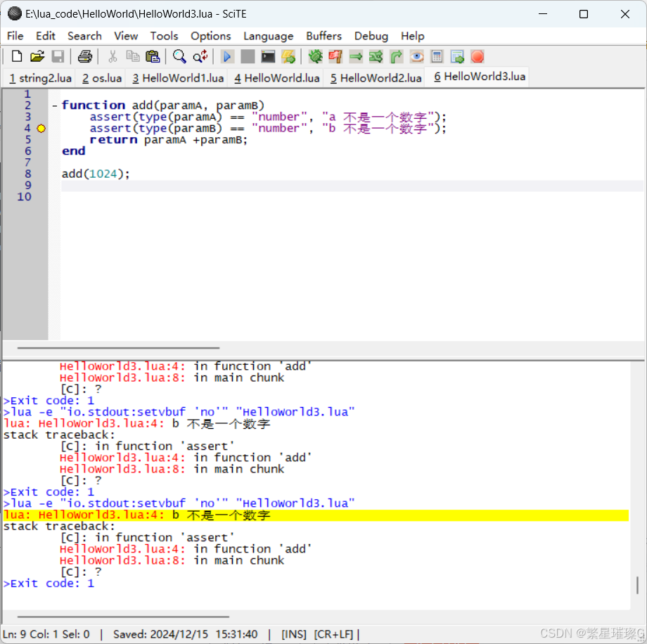
Task: Click the 'return paramA +paramB;' line
Action: (x=168, y=140)
